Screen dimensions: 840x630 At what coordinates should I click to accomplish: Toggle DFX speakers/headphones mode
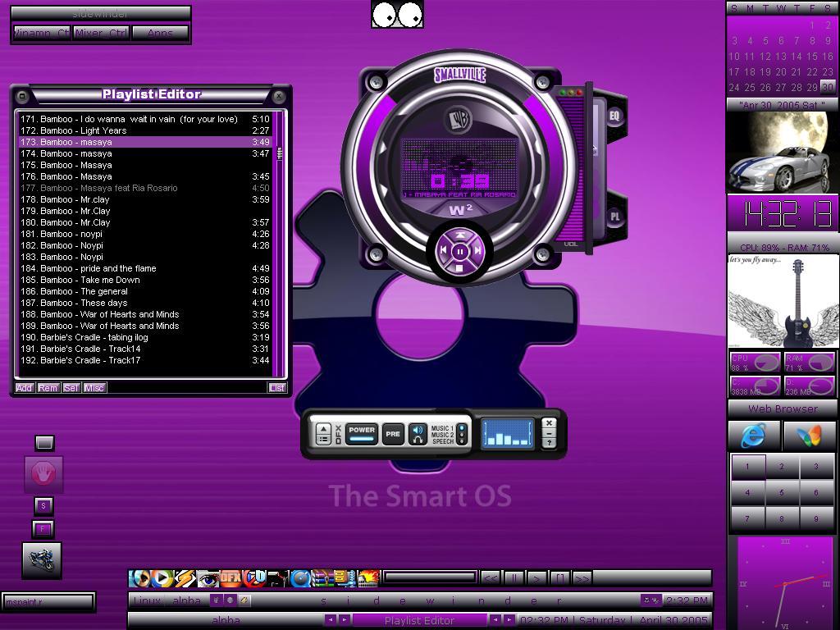(x=418, y=434)
